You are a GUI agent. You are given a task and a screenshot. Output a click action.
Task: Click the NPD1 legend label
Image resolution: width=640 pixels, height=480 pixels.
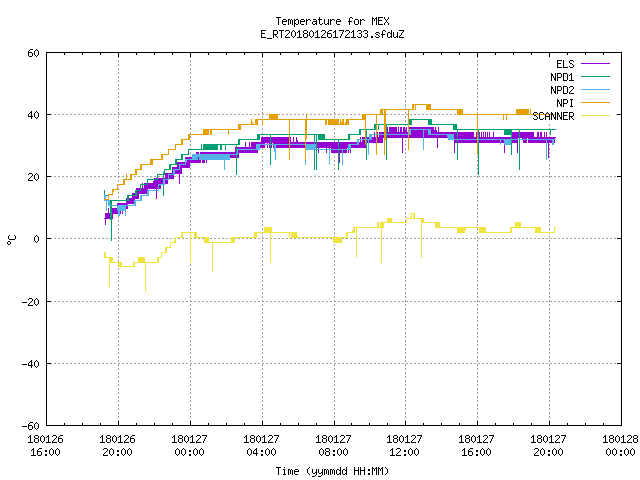coord(562,77)
